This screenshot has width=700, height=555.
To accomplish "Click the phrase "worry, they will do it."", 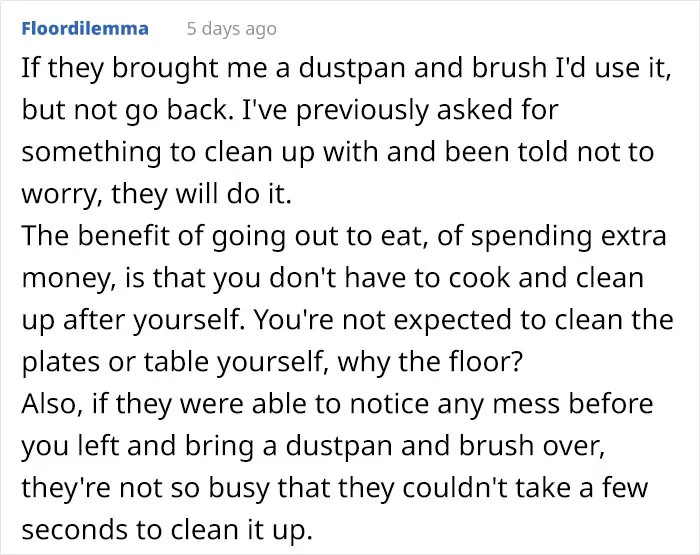I will click(156, 194).
